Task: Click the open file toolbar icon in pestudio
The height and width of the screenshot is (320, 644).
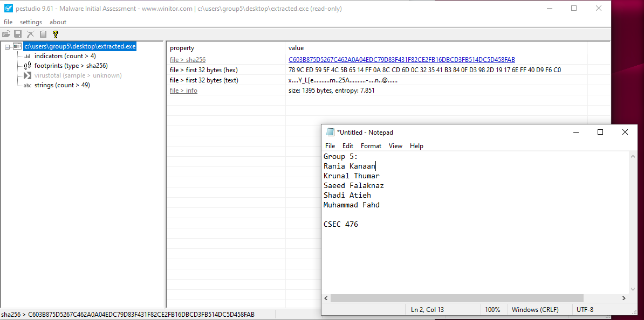Action: (6, 34)
